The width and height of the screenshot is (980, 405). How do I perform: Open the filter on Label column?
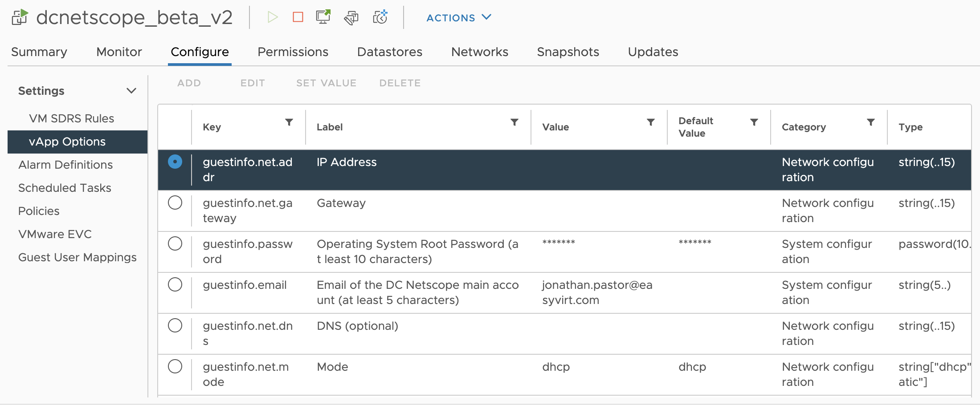coord(514,122)
